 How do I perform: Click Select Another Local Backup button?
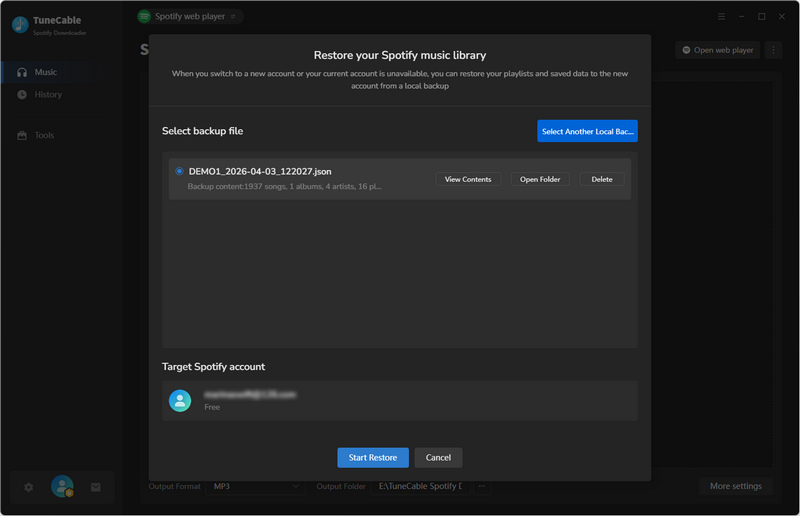click(x=587, y=131)
